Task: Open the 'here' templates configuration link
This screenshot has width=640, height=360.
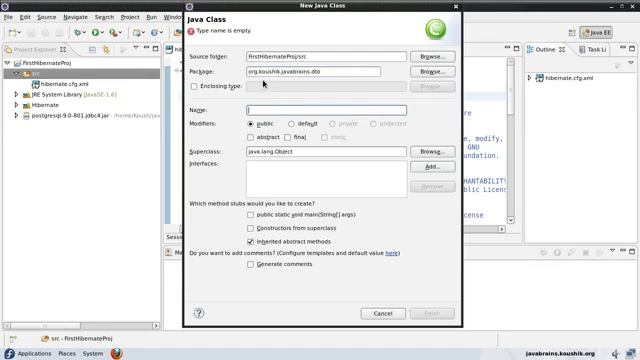Action: pyautogui.click(x=391, y=253)
